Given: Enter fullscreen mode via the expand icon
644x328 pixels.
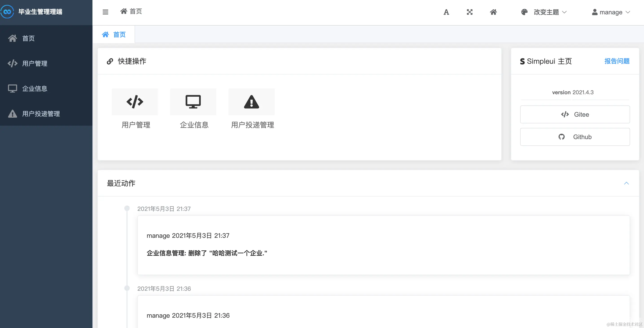Looking at the screenshot, I should [x=470, y=12].
